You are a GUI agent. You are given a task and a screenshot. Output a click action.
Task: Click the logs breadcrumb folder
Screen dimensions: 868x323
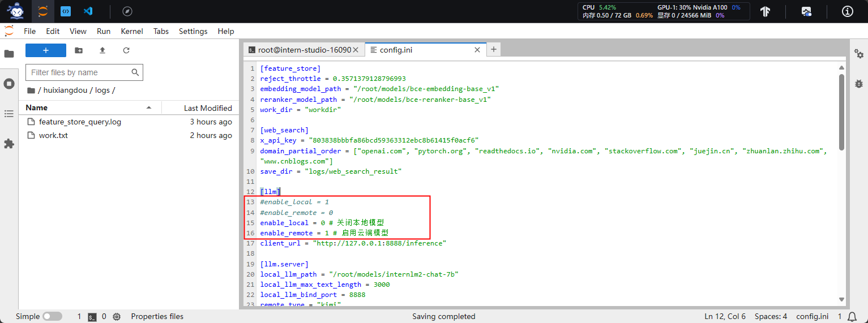[x=102, y=91]
